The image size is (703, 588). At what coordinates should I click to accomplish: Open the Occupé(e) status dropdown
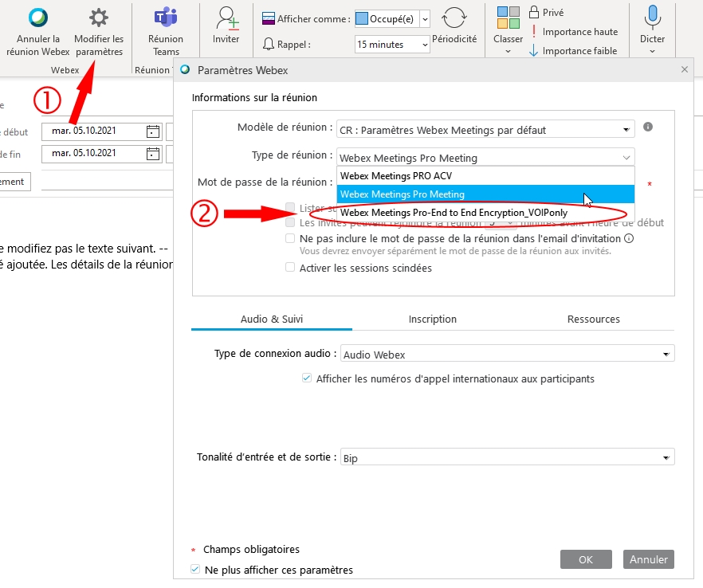425,19
